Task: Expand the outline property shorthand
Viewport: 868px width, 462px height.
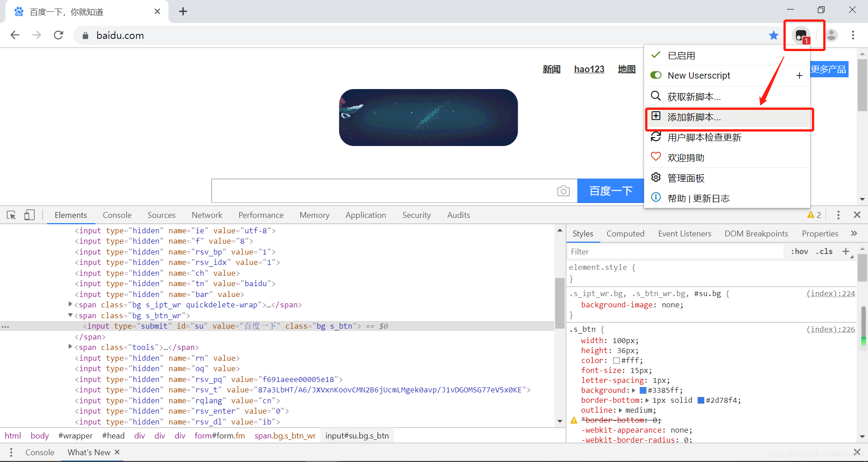Action: [620, 410]
